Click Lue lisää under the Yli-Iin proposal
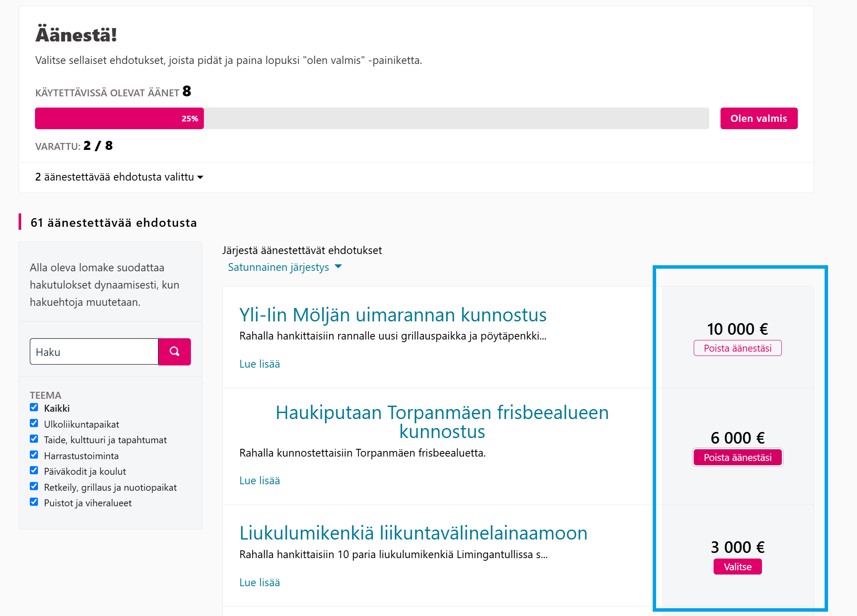Viewport: 857px width, 616px height. point(260,364)
